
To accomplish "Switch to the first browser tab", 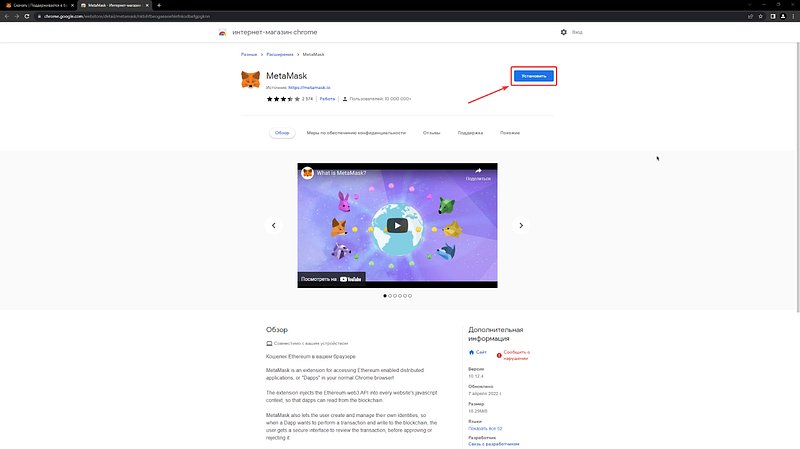I will (x=38, y=5).
